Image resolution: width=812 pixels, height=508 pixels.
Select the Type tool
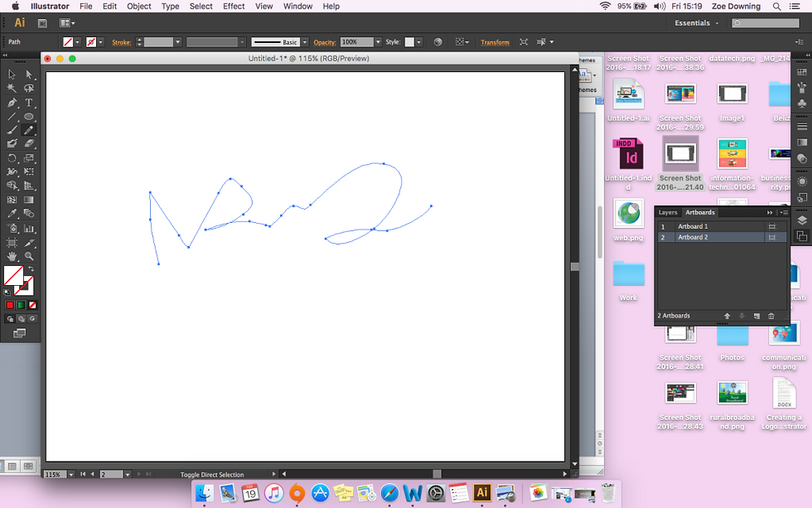click(29, 103)
